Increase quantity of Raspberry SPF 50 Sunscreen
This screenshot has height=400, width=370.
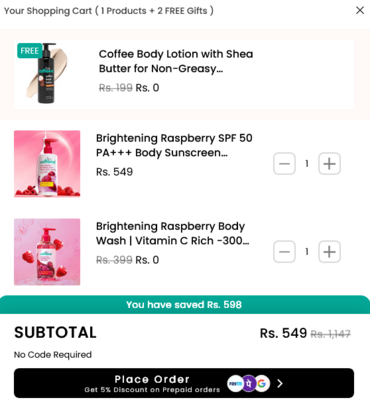329,164
